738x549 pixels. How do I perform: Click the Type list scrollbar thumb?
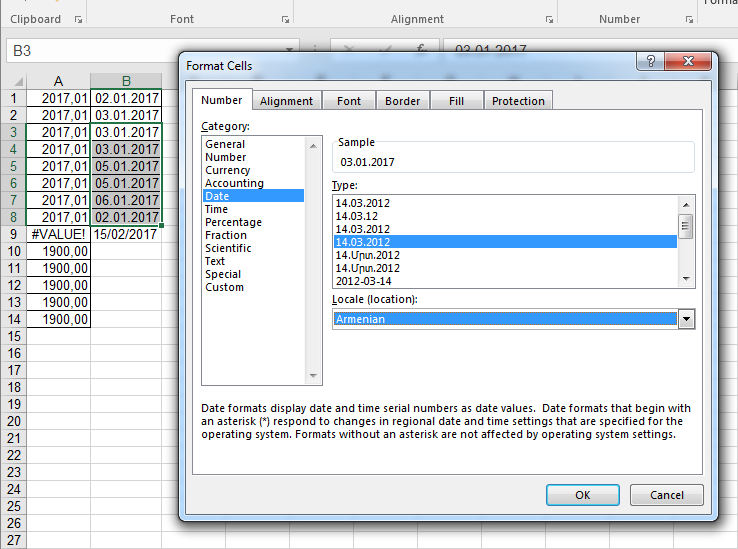(686, 226)
